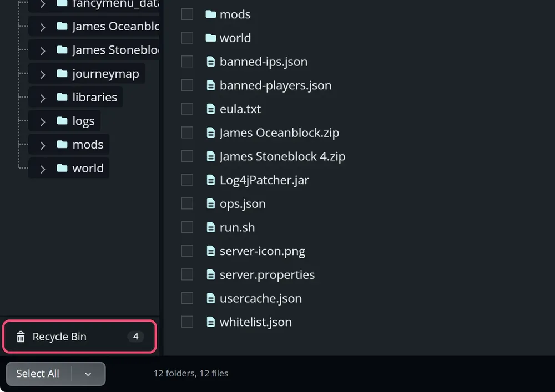Click the banned-players.json file icon

pos(210,85)
